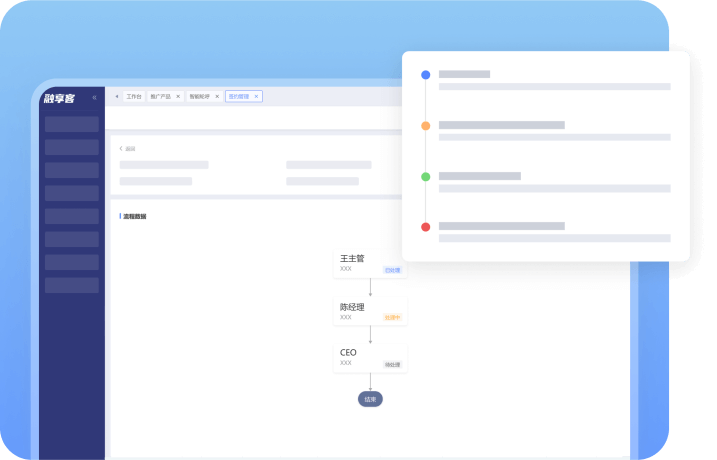
Task: Click the 流程数据 section heading
Action: 134,216
